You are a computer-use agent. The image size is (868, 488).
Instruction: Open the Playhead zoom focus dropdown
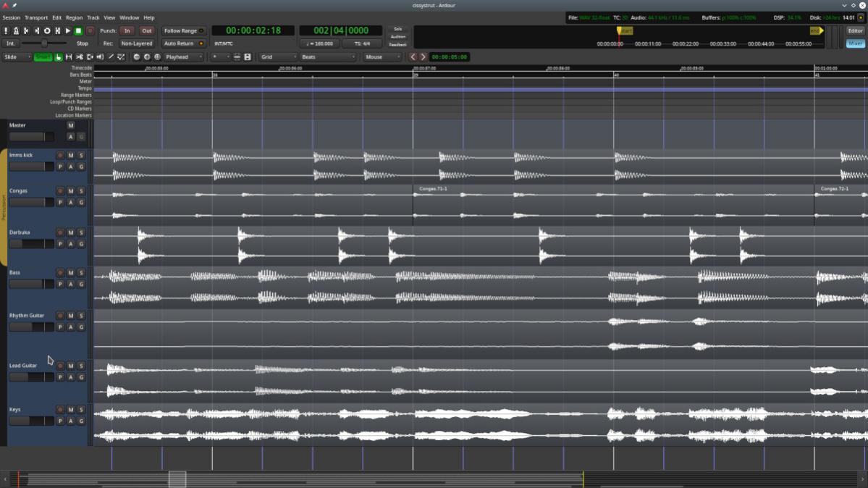point(183,57)
